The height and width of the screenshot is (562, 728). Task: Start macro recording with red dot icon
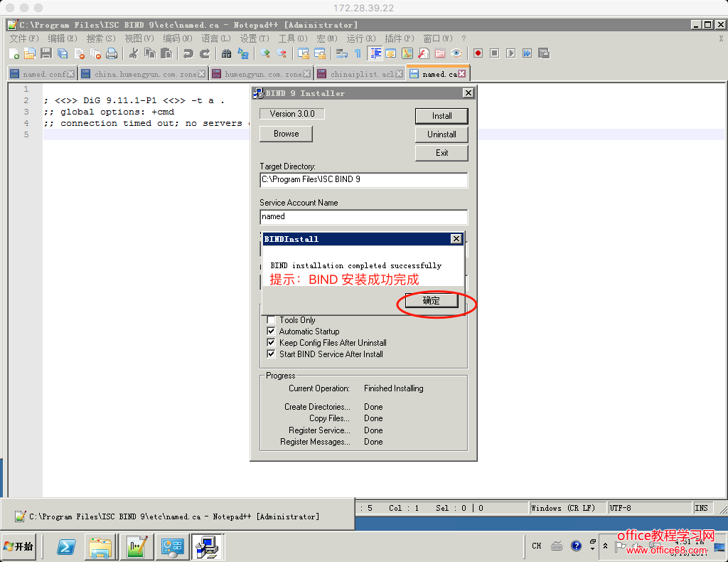click(x=478, y=53)
